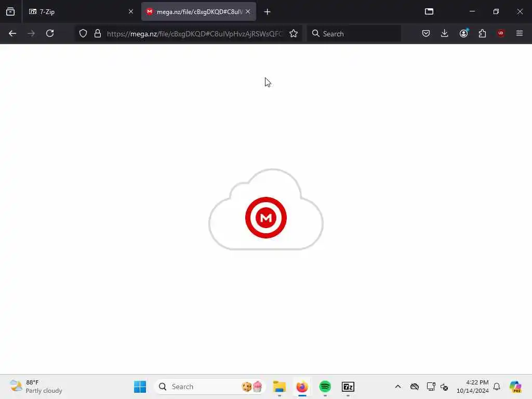
Task: Open Firefox View tab list button
Action: (x=10, y=11)
